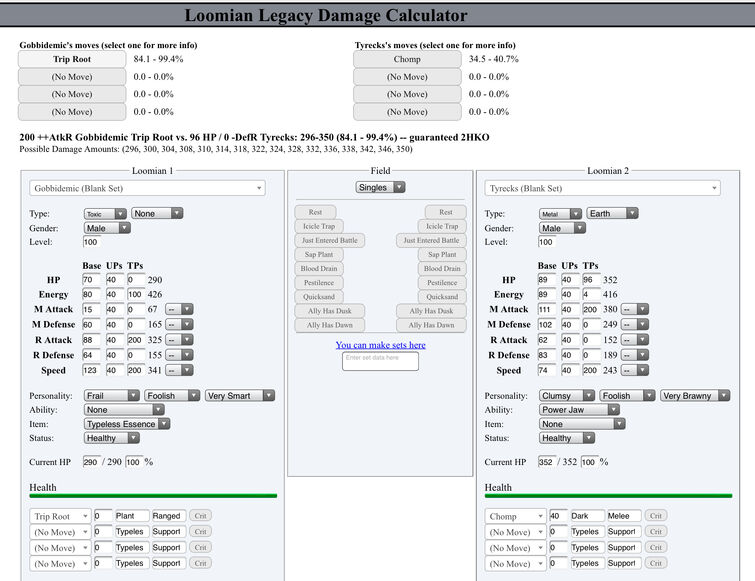Open the Power Jaw ability dropdown
755x581 pixels.
pyautogui.click(x=579, y=410)
